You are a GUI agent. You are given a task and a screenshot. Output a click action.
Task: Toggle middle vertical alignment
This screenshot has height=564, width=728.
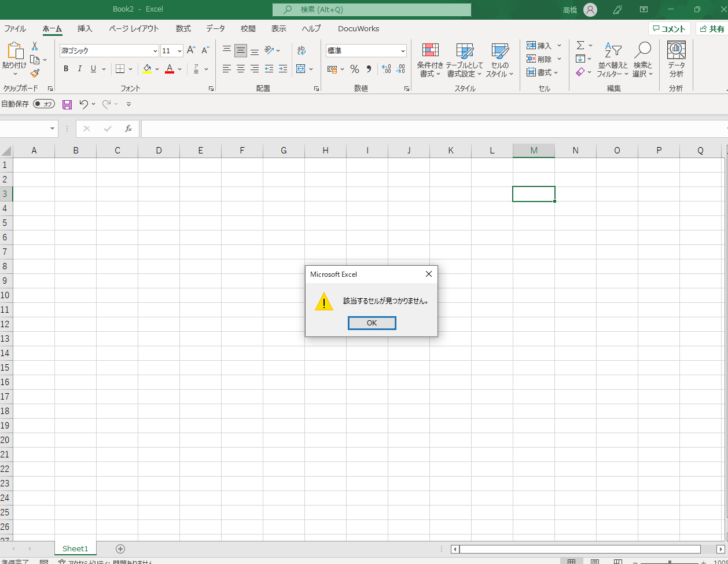pos(241,50)
